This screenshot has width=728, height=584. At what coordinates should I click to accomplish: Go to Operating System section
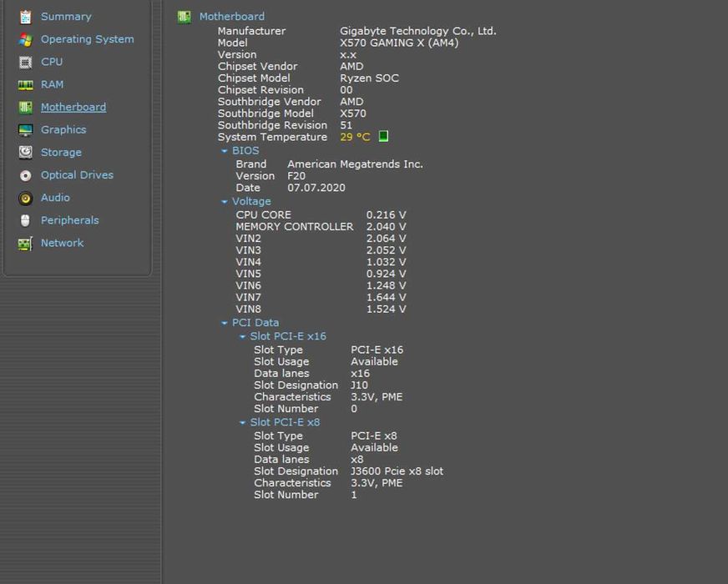click(x=88, y=39)
